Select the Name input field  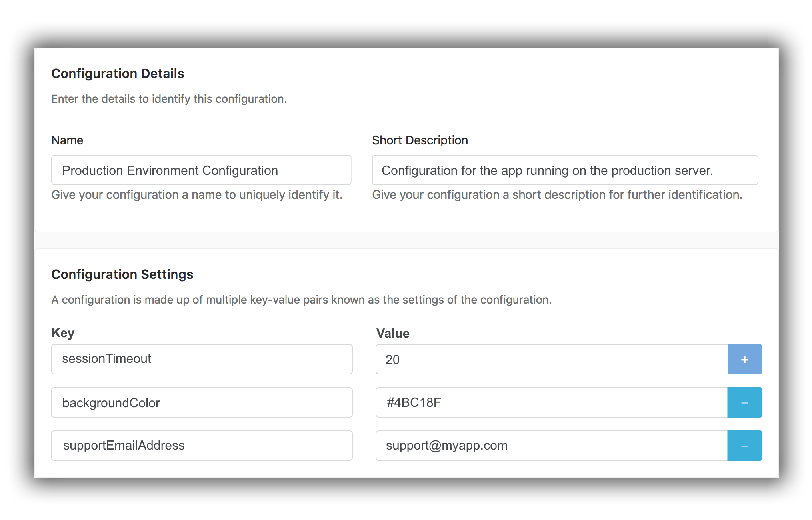coord(201,170)
